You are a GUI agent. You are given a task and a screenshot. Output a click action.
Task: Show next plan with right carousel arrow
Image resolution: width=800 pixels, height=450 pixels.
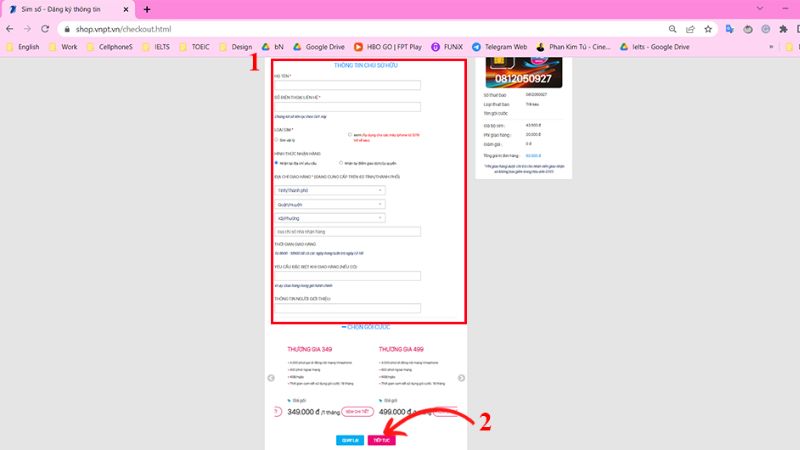(461, 378)
